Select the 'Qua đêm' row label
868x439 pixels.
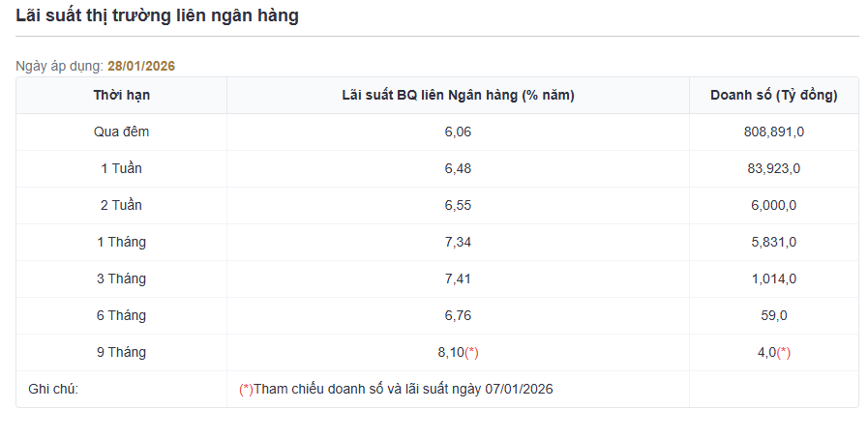tap(121, 132)
